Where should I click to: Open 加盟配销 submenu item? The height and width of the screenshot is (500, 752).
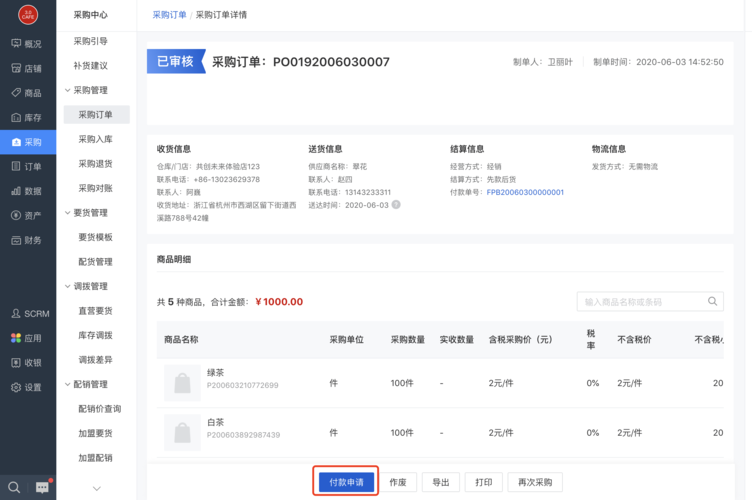point(95,458)
